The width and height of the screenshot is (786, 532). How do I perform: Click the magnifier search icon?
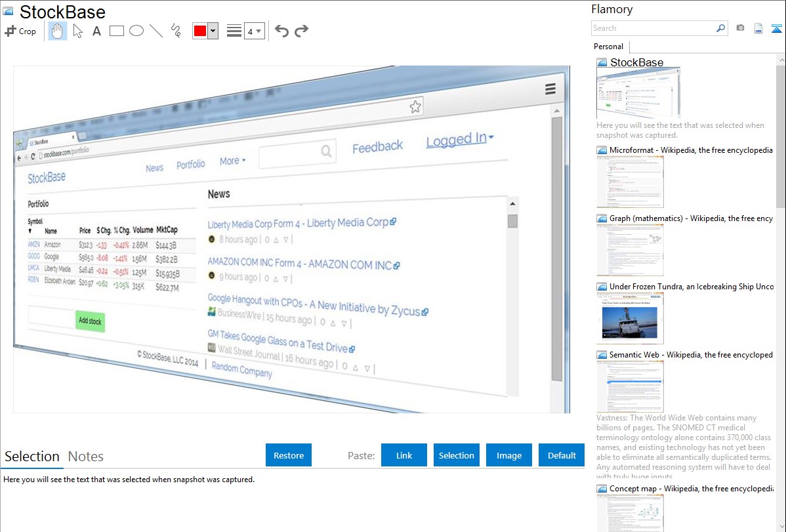point(720,28)
